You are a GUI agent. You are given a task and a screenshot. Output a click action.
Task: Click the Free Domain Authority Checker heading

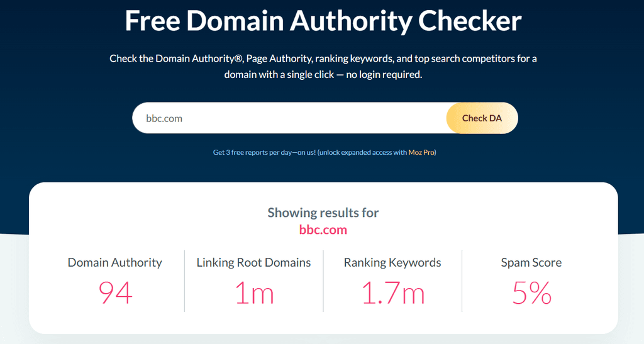pos(323,21)
